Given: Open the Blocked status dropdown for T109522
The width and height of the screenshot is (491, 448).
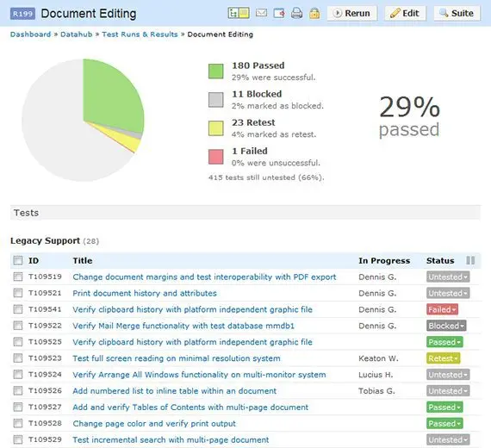Looking at the screenshot, I should click(446, 326).
